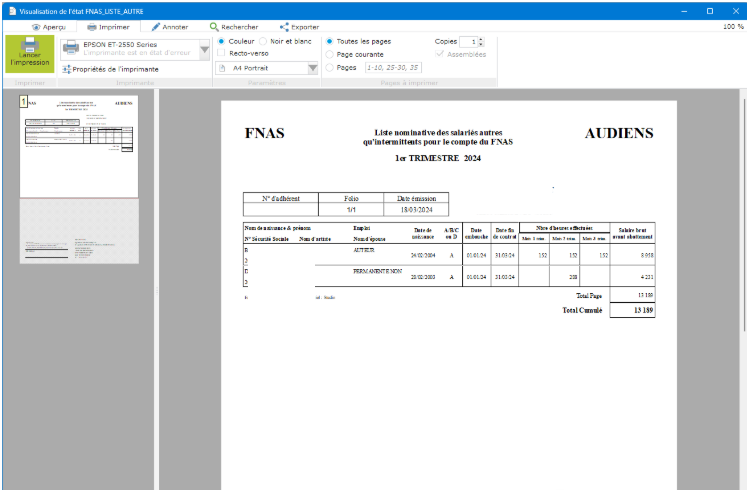
Task: Select the Page courante radio button
Action: click(x=330, y=54)
